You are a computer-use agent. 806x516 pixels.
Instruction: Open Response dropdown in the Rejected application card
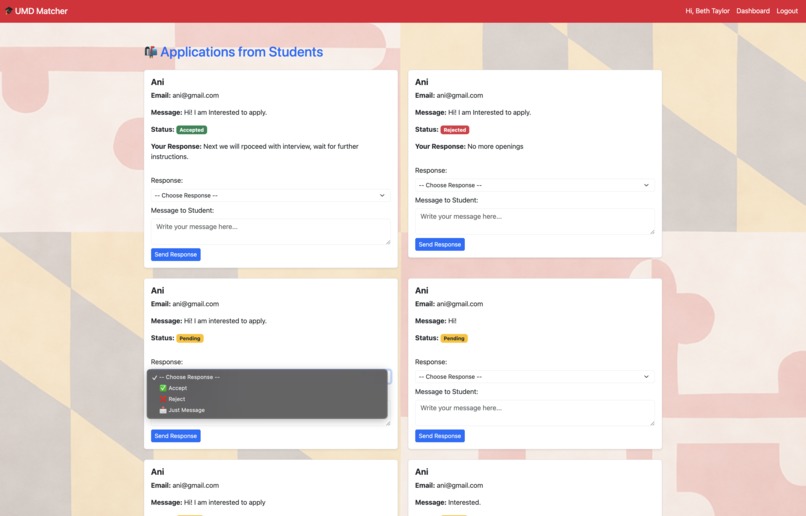(x=535, y=185)
